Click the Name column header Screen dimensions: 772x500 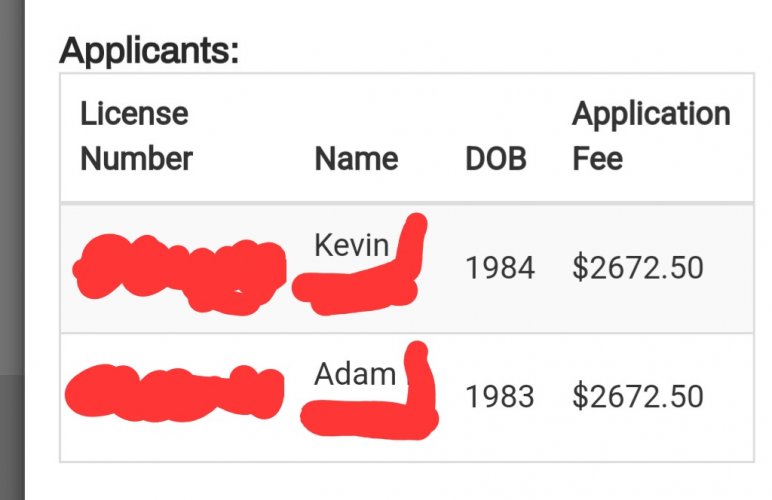(x=356, y=158)
